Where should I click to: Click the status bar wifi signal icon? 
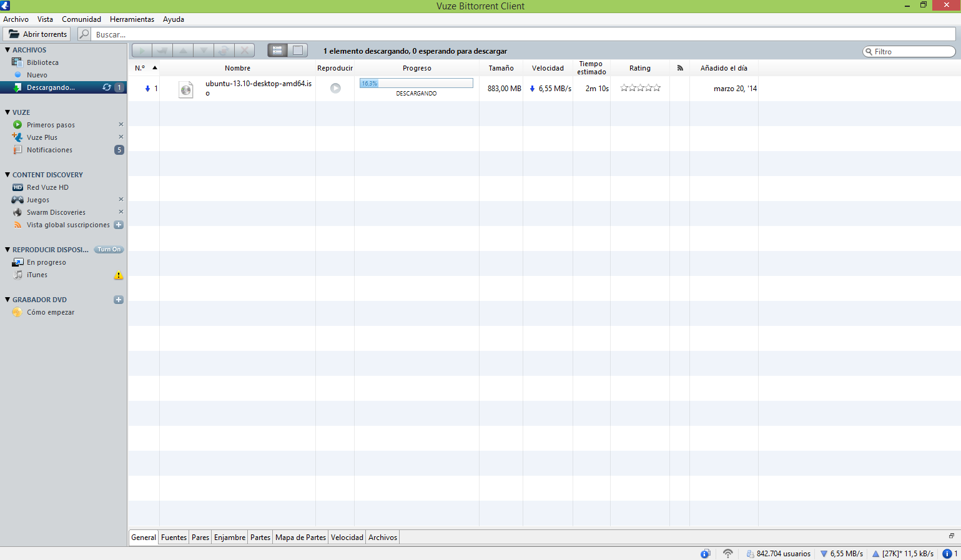728,554
